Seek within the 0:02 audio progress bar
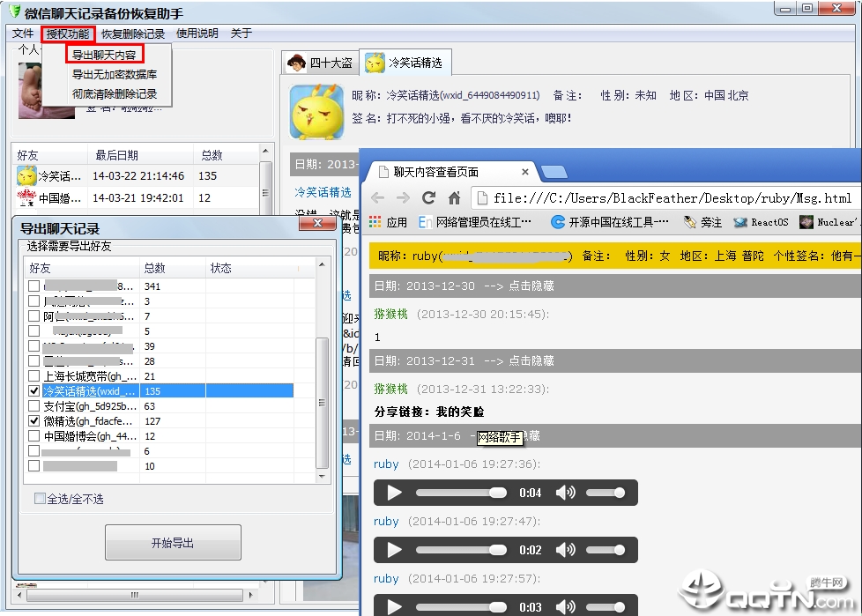862x616 pixels. 461,550
